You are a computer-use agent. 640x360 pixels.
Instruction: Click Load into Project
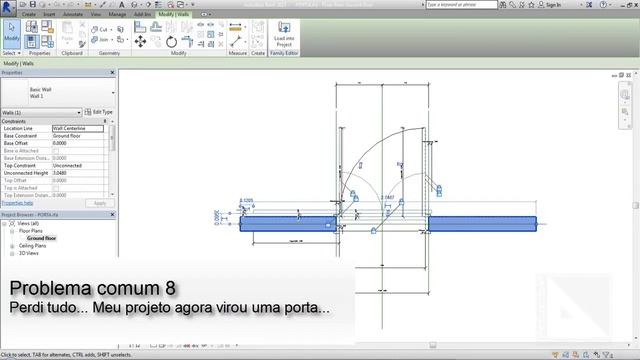pyautogui.click(x=284, y=34)
